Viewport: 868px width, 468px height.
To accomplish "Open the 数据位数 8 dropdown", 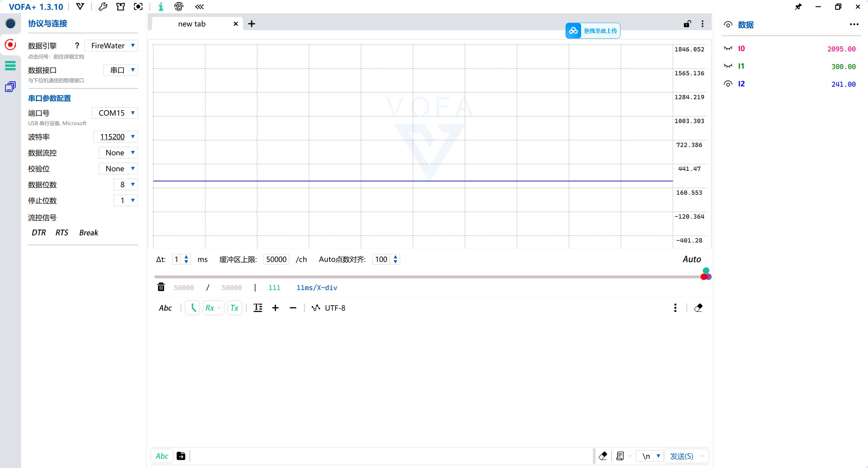I will (x=126, y=184).
